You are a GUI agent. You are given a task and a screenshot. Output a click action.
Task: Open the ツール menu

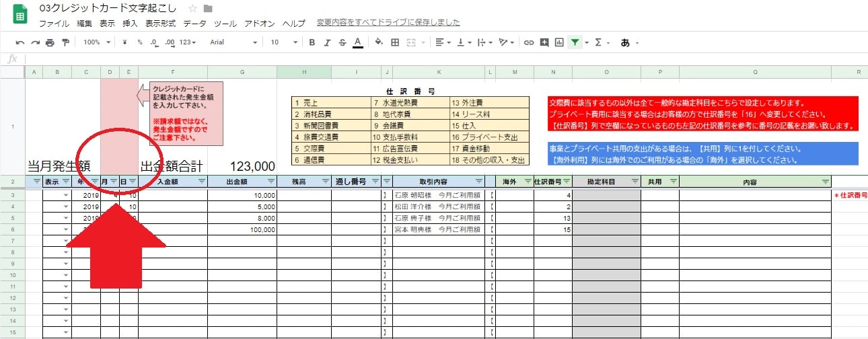pos(225,23)
